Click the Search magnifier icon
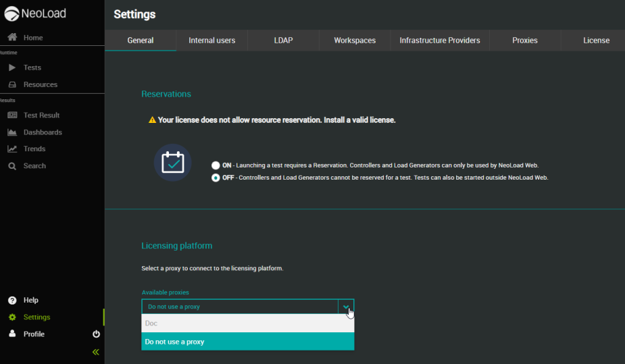The image size is (625, 364). coord(12,166)
